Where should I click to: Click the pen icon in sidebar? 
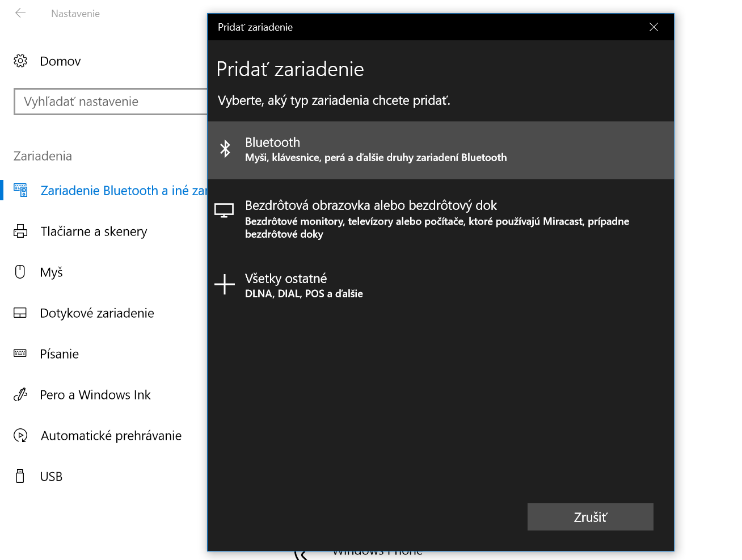pyautogui.click(x=20, y=394)
